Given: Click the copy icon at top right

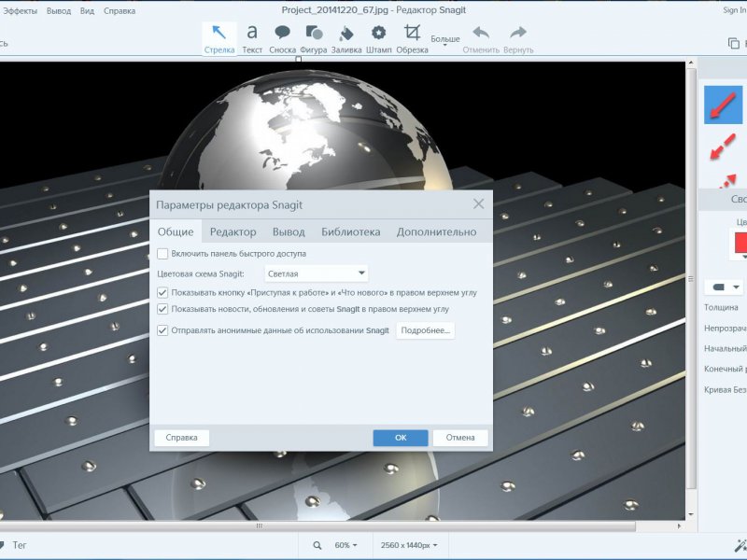Looking at the screenshot, I should (734, 43).
